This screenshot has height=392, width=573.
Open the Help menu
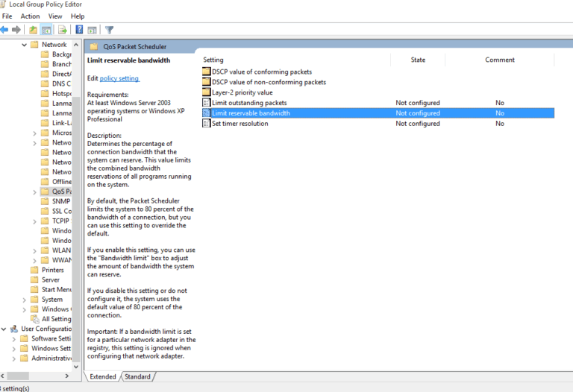click(x=78, y=16)
